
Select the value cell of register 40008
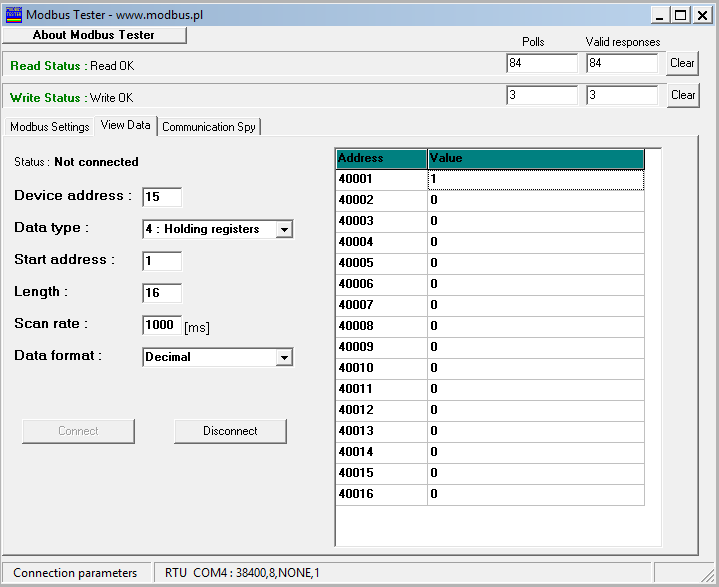535,326
